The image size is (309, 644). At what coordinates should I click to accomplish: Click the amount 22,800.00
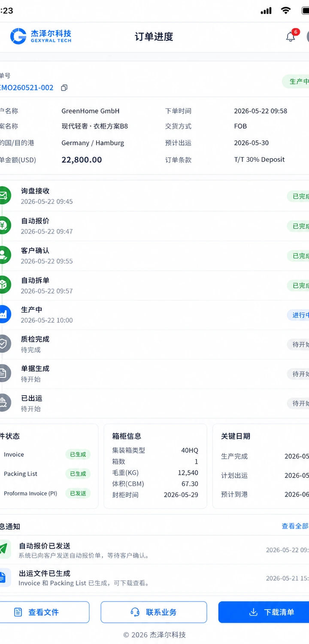[82, 160]
